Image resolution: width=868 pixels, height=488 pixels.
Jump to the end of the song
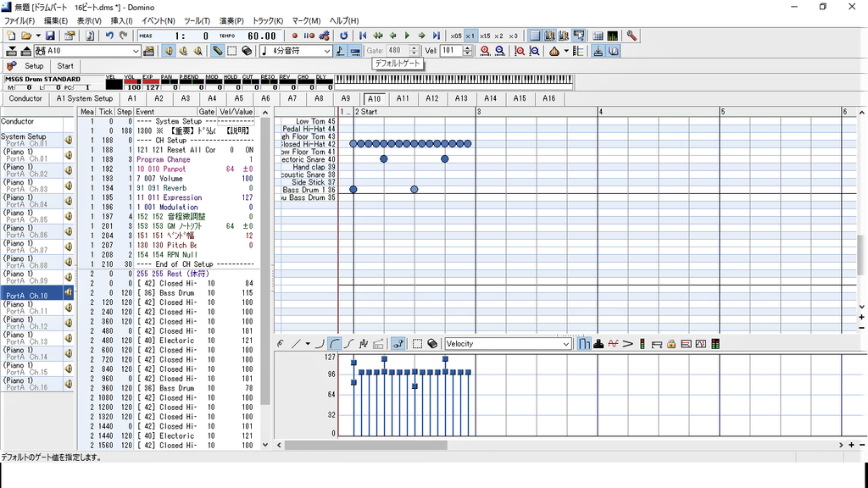click(437, 36)
